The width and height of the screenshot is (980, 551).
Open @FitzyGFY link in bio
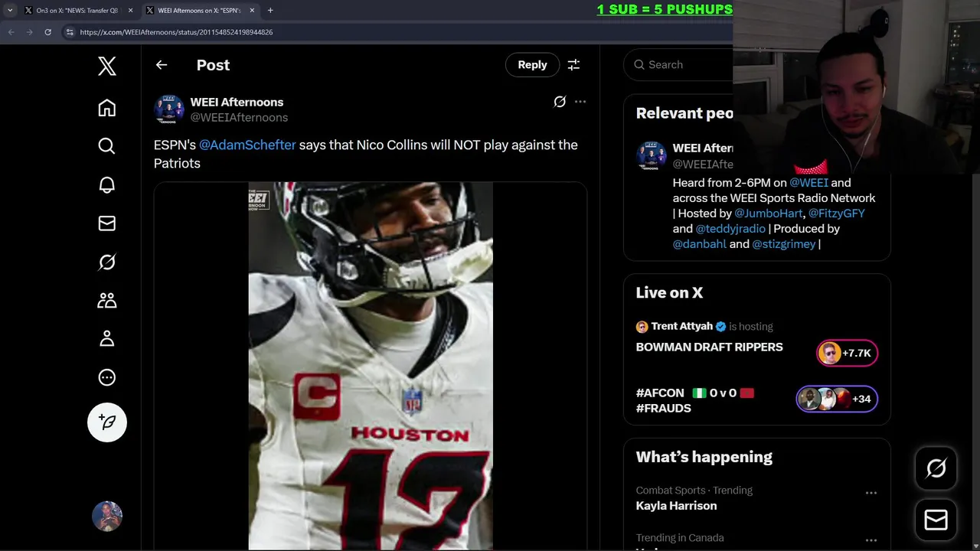click(x=837, y=214)
